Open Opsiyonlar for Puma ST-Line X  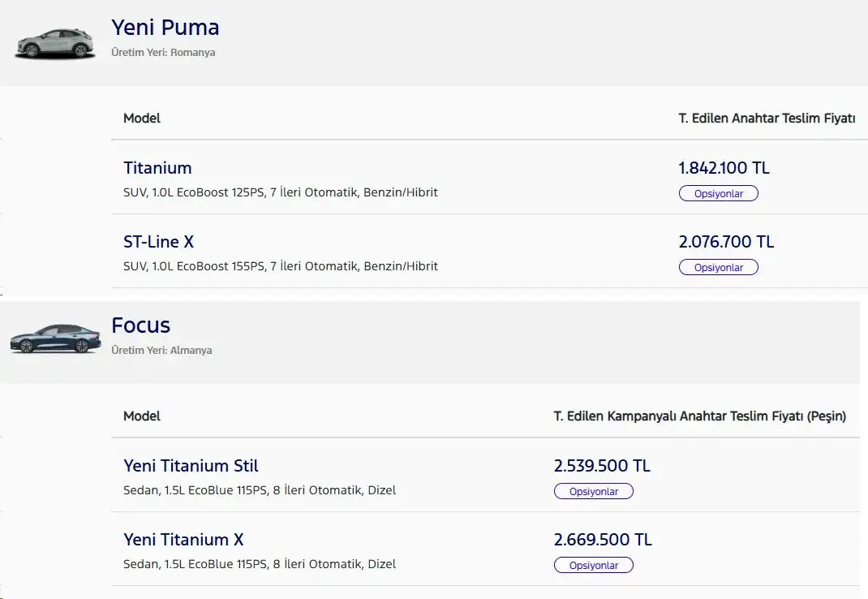point(719,267)
